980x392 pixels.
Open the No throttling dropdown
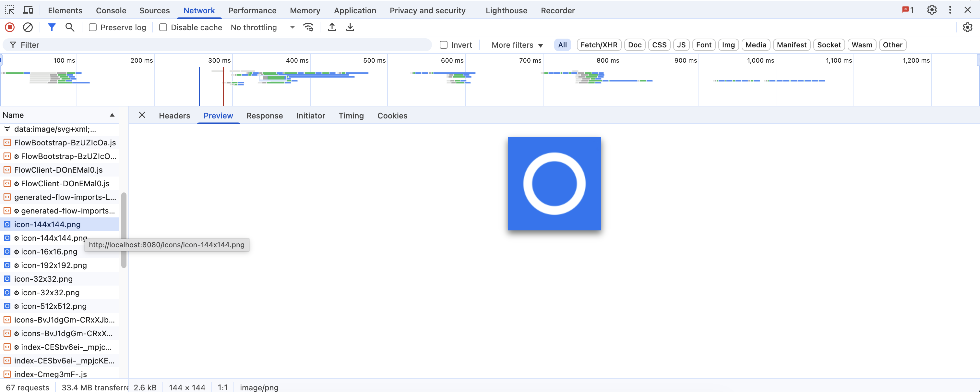pyautogui.click(x=262, y=27)
